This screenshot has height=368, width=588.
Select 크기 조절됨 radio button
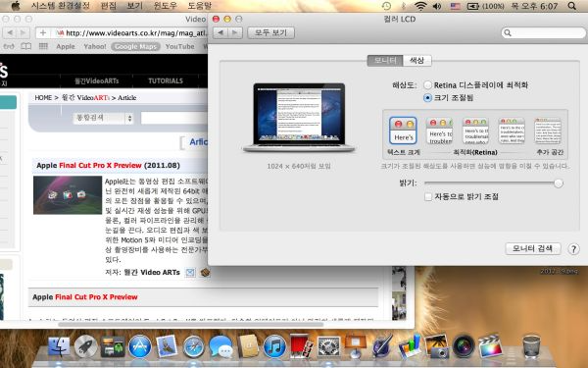click(427, 98)
